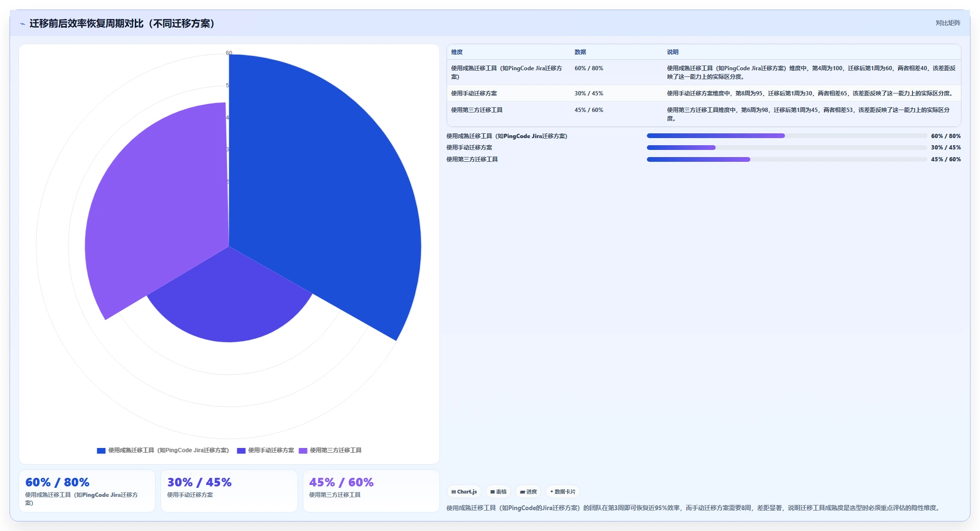Select the 表格 tag chip
This screenshot has width=980, height=531.
pos(498,492)
